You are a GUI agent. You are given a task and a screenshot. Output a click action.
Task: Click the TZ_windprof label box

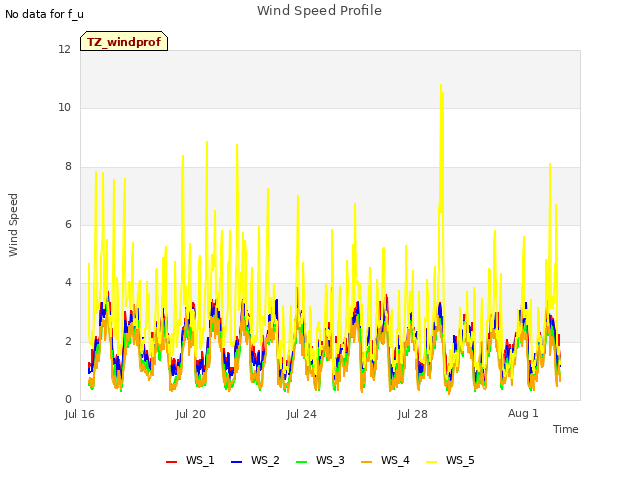(x=124, y=41)
